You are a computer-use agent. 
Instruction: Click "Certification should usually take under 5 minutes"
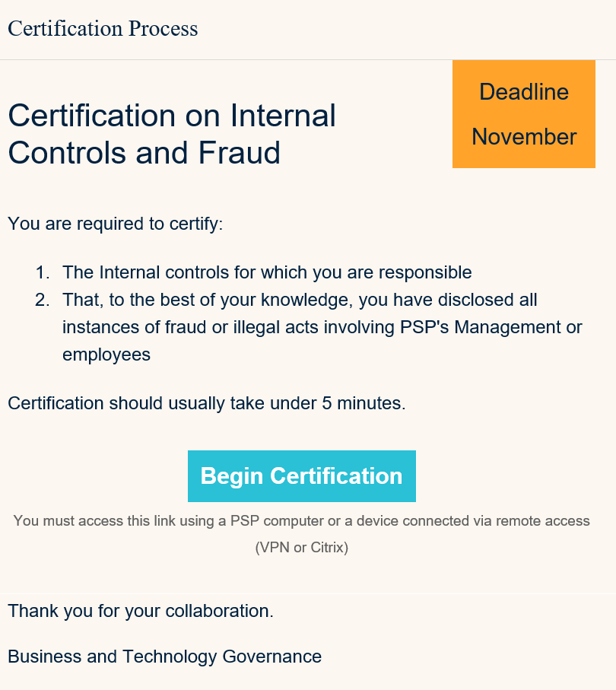click(207, 403)
